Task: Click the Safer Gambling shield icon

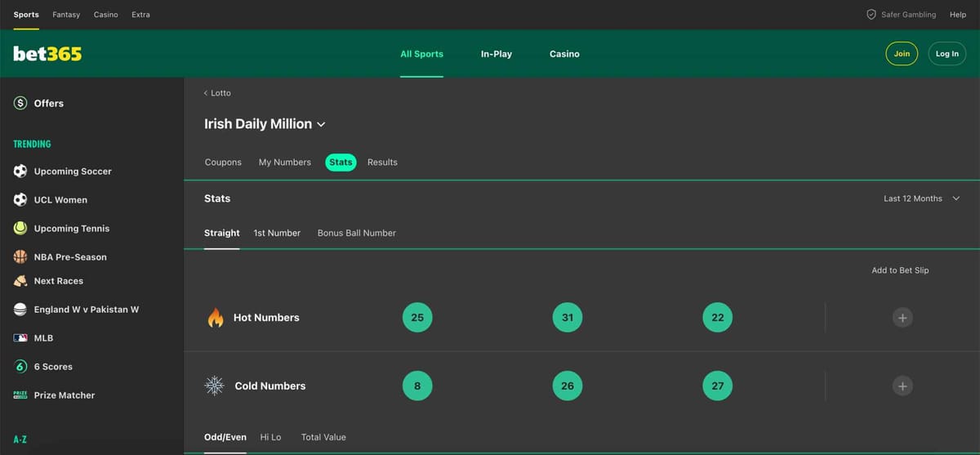Action: [x=871, y=15]
